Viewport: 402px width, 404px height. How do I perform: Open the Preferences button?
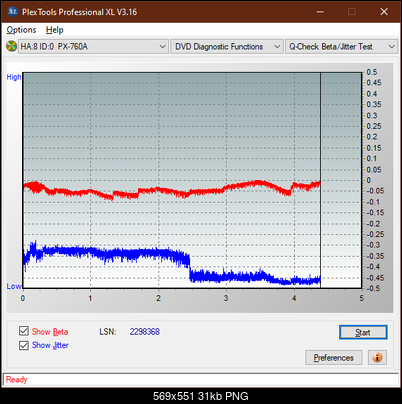333,358
